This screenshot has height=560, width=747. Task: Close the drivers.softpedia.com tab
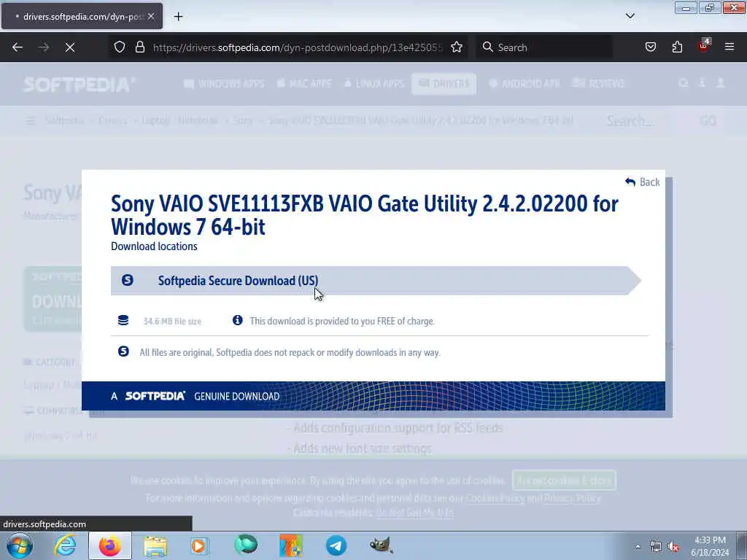[150, 16]
